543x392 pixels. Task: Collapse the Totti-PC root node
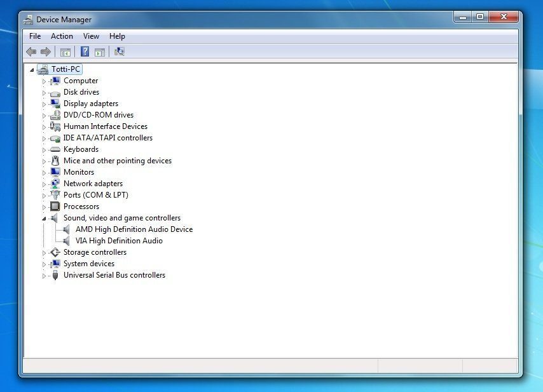click(x=32, y=70)
